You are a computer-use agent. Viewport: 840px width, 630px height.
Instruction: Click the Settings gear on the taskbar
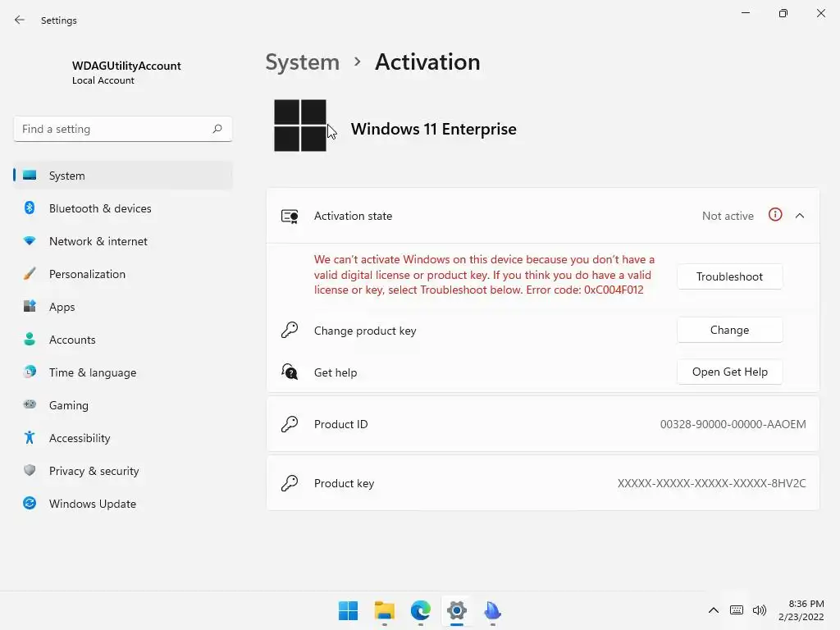click(x=457, y=610)
